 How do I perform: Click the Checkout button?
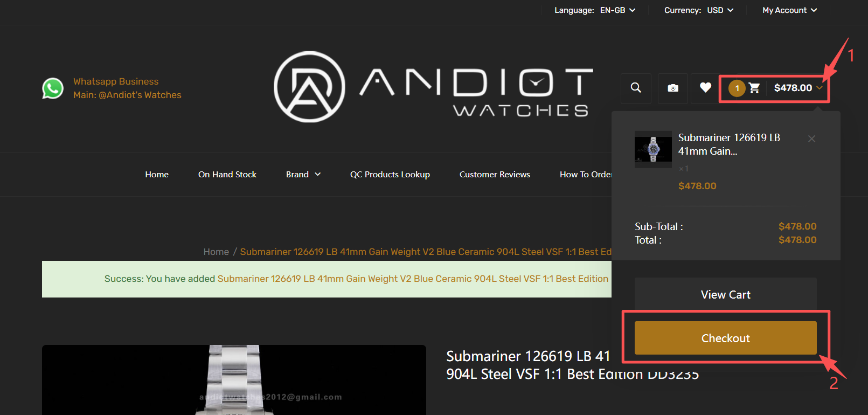[726, 338]
